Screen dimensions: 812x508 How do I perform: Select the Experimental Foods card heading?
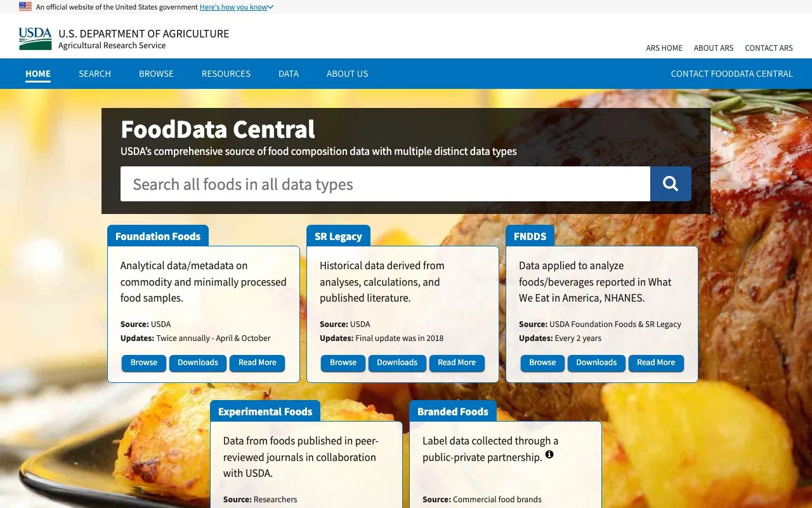pos(265,411)
